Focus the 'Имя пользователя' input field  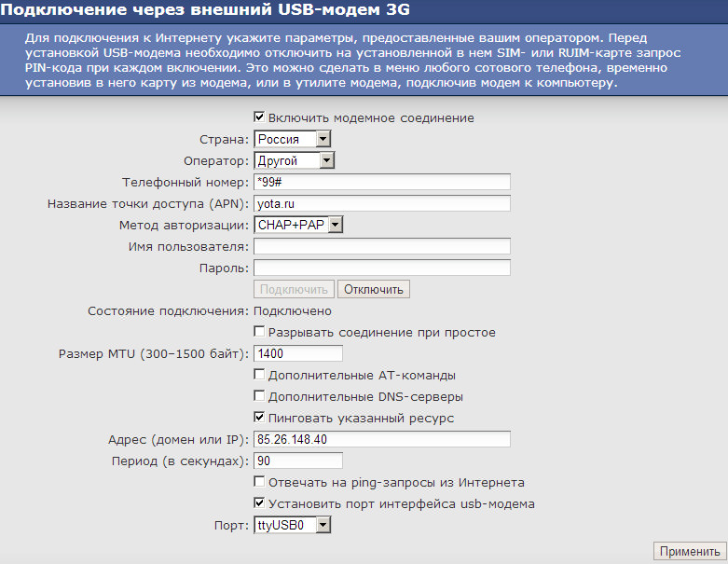tap(382, 246)
